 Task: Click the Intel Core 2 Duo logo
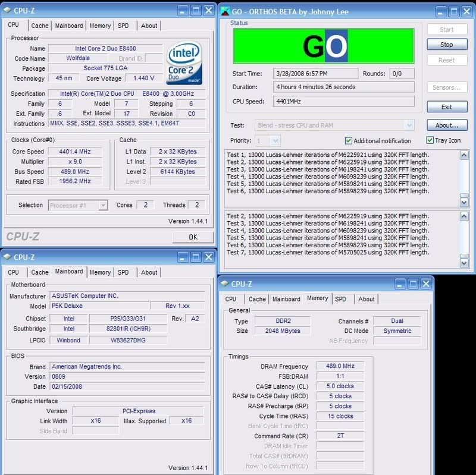pyautogui.click(x=184, y=63)
